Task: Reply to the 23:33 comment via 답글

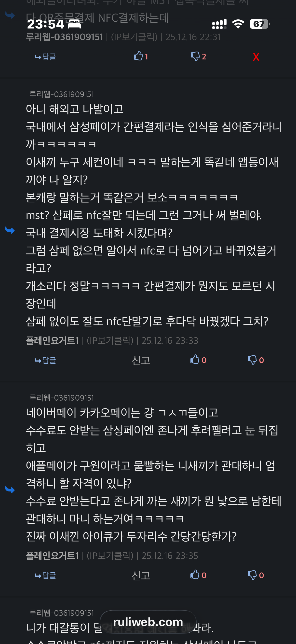Action: [x=45, y=360]
